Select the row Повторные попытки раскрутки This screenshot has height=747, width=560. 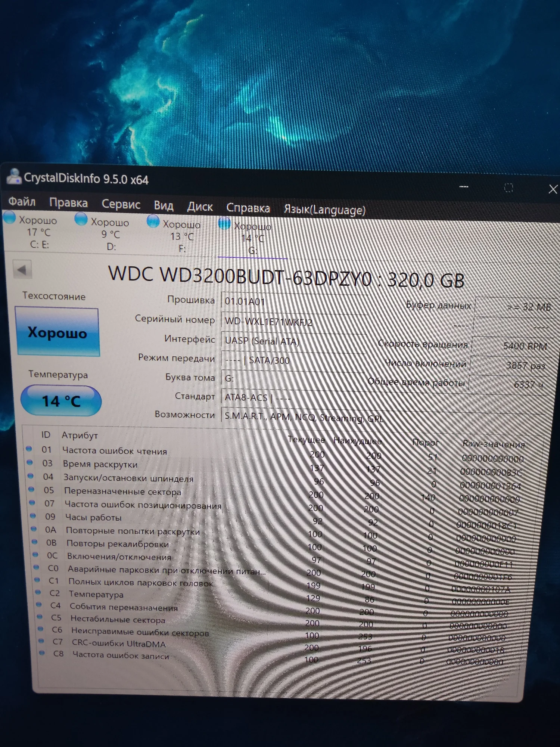point(276,533)
